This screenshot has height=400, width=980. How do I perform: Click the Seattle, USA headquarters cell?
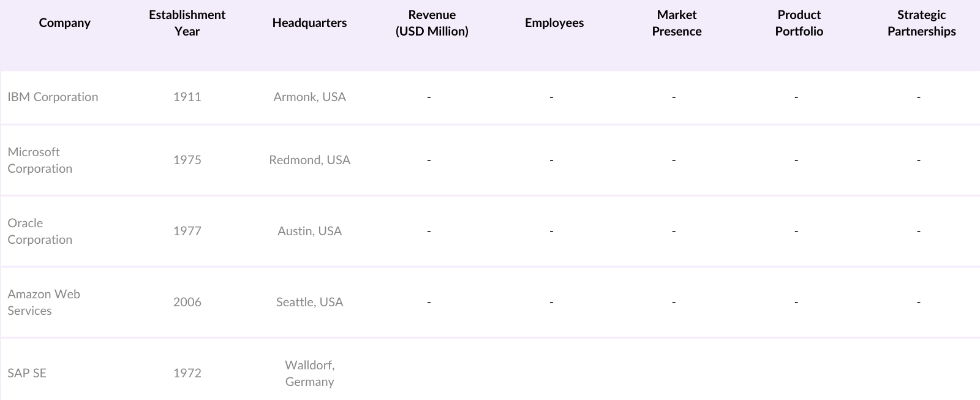point(309,302)
